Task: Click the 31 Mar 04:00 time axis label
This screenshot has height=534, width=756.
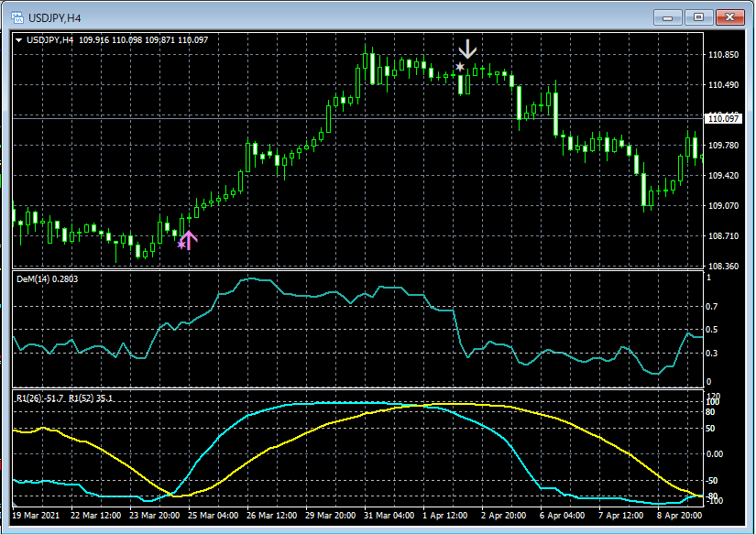Action: click(389, 516)
